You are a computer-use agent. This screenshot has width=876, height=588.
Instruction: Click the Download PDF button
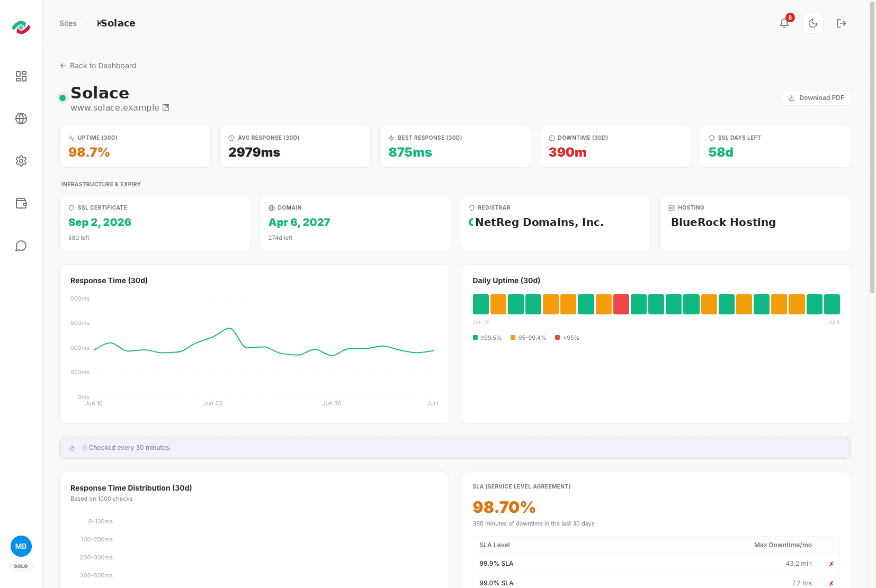(x=816, y=98)
